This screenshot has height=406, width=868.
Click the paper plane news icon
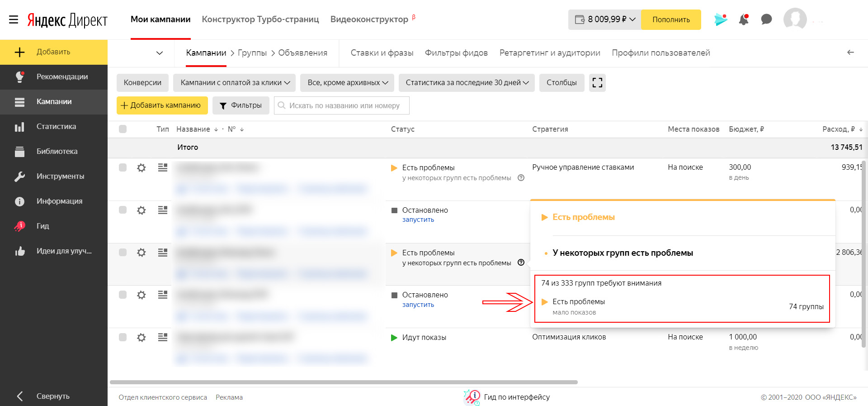pos(721,19)
